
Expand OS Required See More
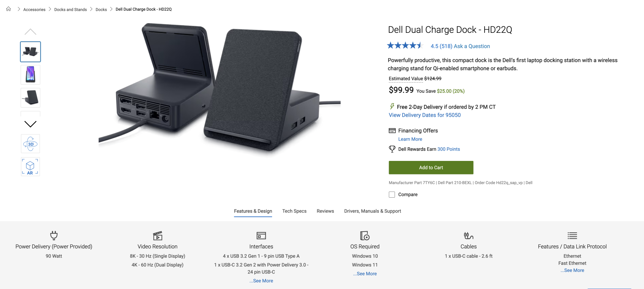click(365, 274)
